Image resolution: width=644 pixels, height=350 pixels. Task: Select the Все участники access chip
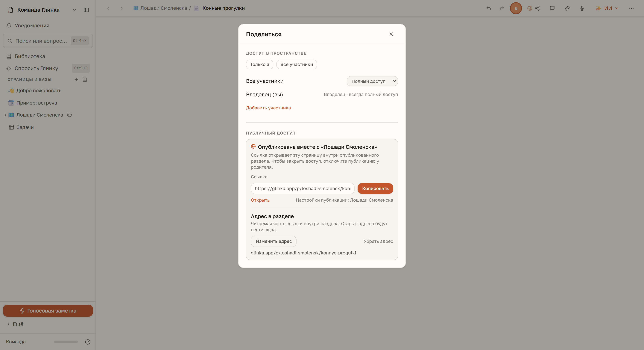click(x=297, y=64)
